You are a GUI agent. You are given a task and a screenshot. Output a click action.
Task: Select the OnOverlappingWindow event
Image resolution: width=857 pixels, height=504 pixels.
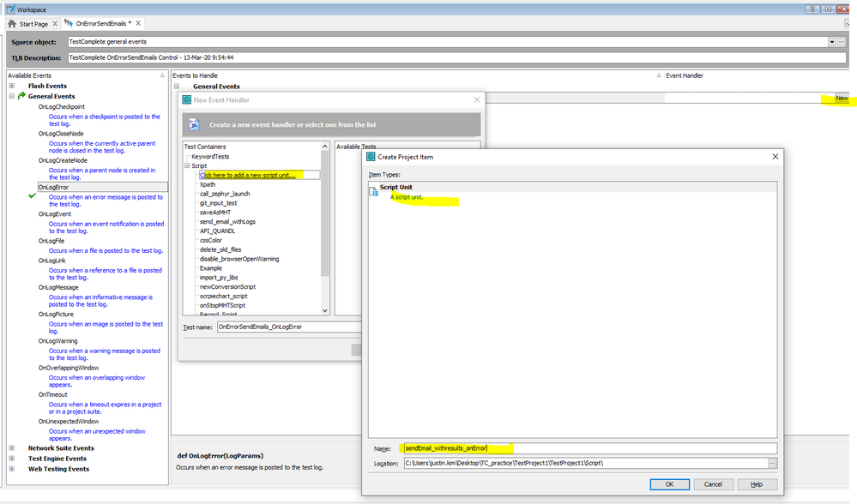click(69, 368)
